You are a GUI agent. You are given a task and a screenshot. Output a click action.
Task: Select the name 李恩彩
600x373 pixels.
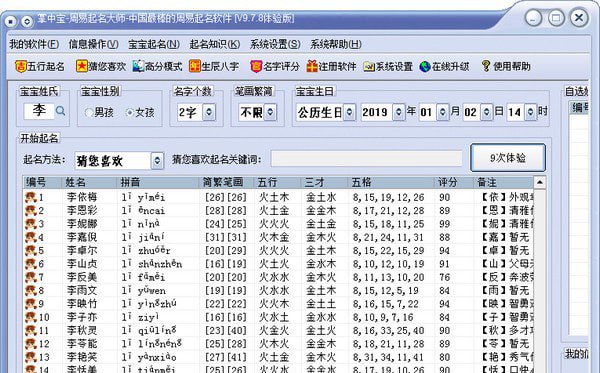(82, 210)
